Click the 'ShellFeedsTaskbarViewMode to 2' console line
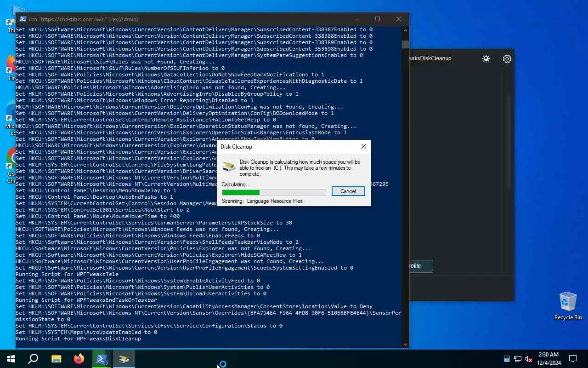Screen dimensions: 588x368 pyautogui.click(x=157, y=242)
